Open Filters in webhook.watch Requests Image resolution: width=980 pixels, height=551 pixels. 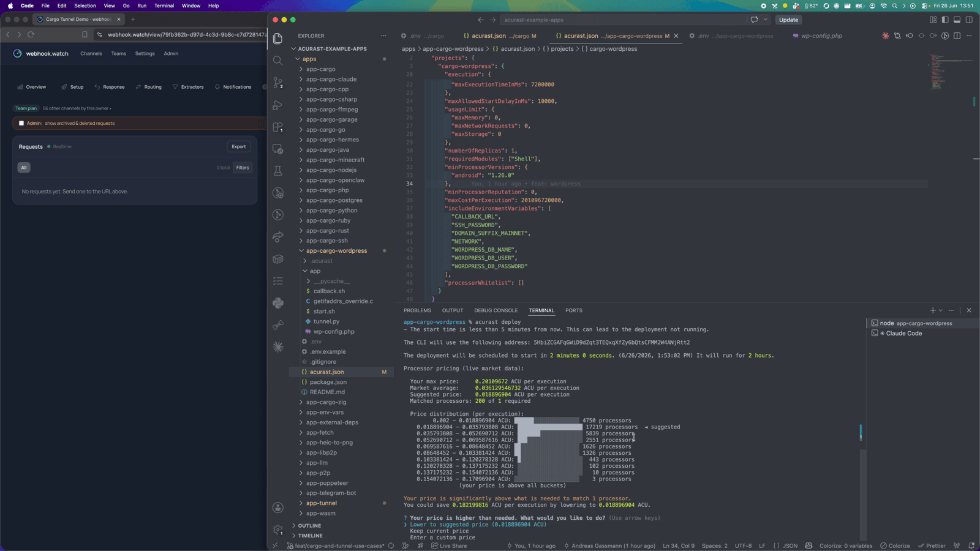point(243,167)
